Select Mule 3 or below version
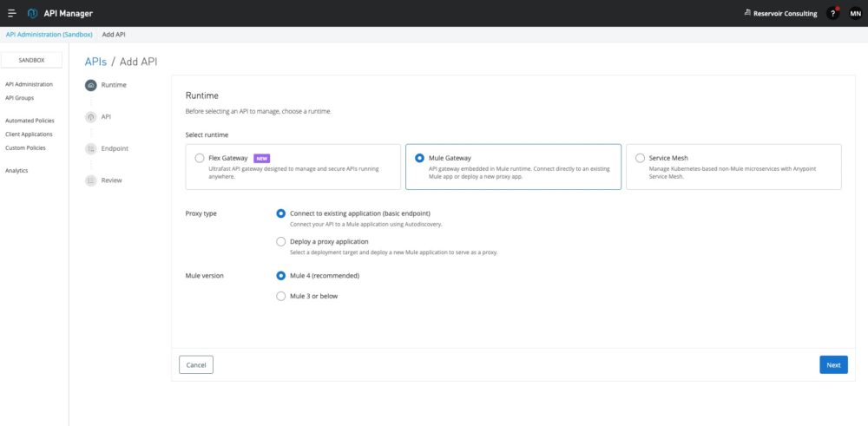Viewport: 868px width, 426px height. tap(280, 296)
